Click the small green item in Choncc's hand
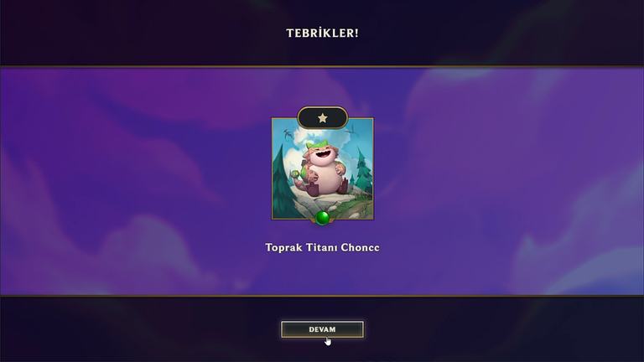The height and width of the screenshot is (362, 644). tap(295, 175)
